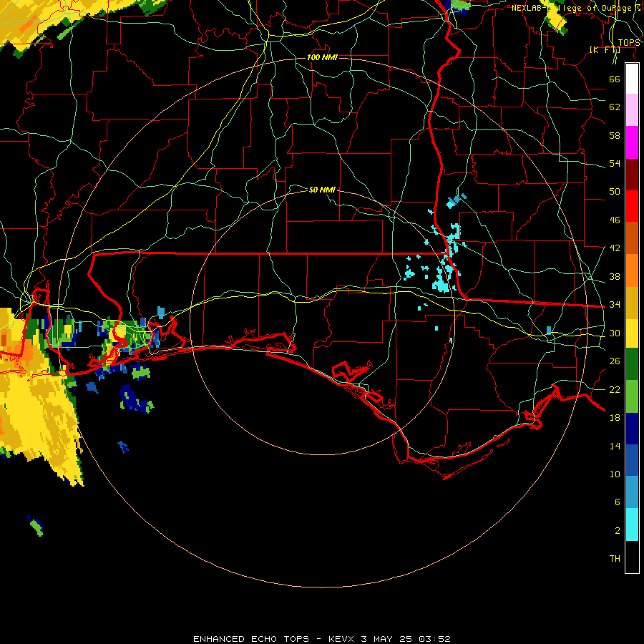Click the 'K FT' units label
Image resolution: width=644 pixels, height=644 pixels.
click(x=605, y=50)
